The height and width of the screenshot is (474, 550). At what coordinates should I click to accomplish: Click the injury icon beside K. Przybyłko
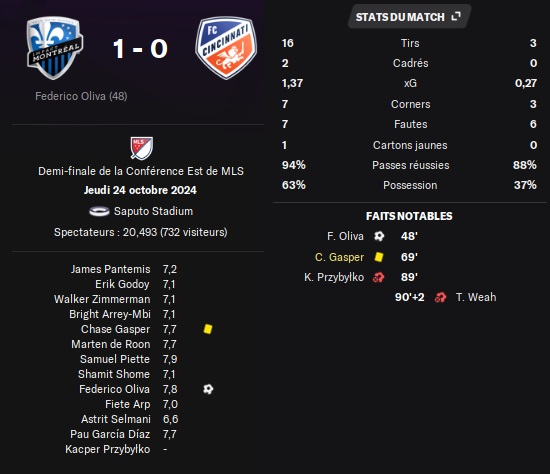coord(378,277)
